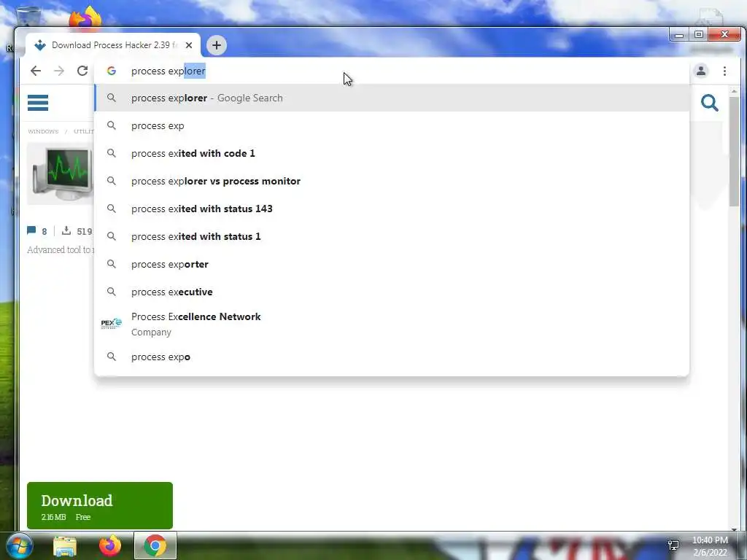The width and height of the screenshot is (747, 560).
Task: Select suggestion process exited with code 1
Action: point(392,153)
